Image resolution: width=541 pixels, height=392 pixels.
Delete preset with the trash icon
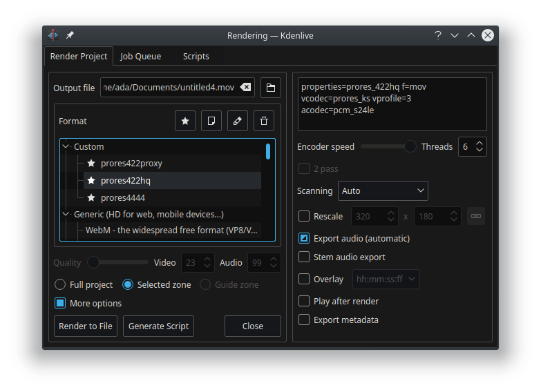[264, 121]
